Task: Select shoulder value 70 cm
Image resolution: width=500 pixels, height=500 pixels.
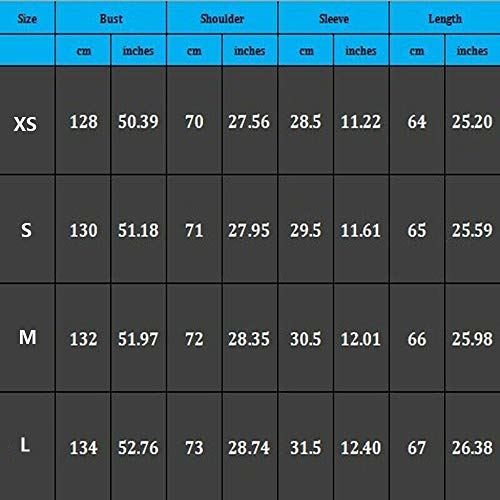Action: pyautogui.click(x=194, y=122)
